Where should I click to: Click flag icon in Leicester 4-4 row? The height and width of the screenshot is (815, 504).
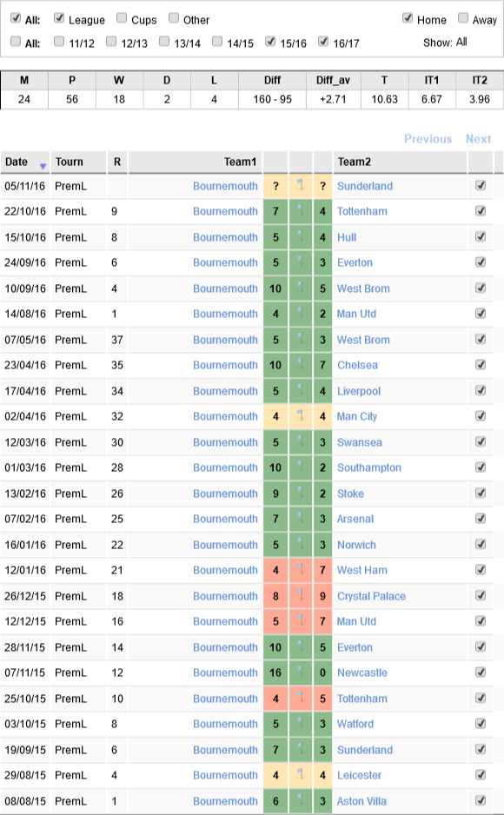(301, 774)
